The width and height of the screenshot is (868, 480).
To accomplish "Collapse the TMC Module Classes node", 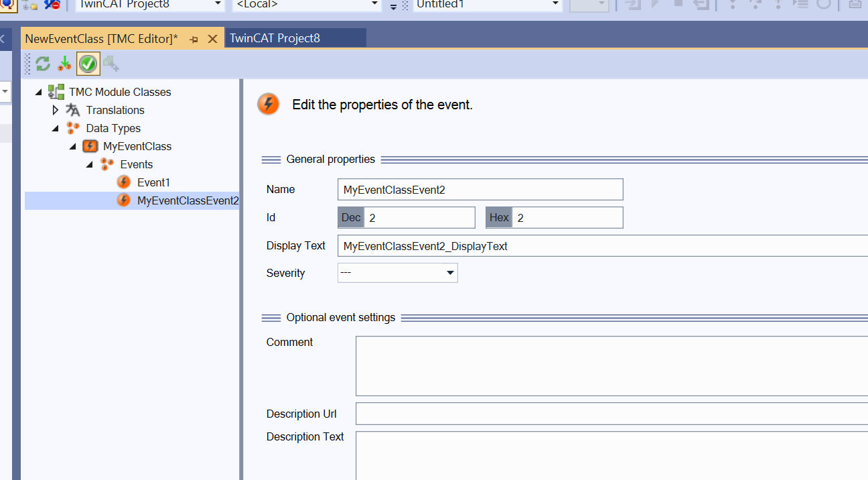I will coord(39,92).
